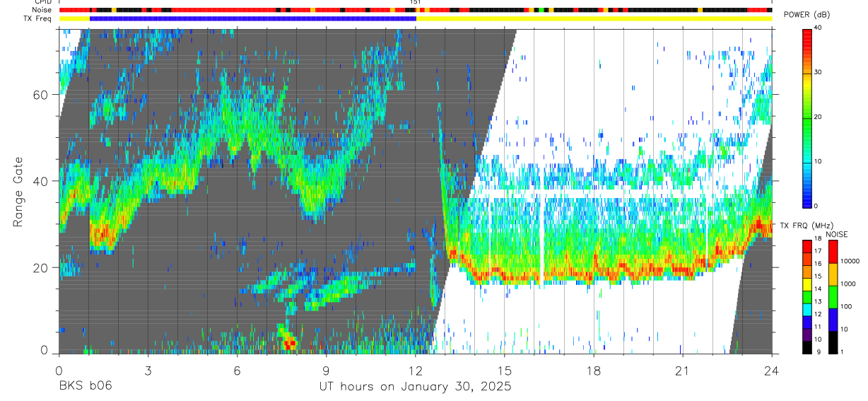Click the '20' tick on the Range Gate axis
This screenshot has height=401, width=868.
coord(41,267)
